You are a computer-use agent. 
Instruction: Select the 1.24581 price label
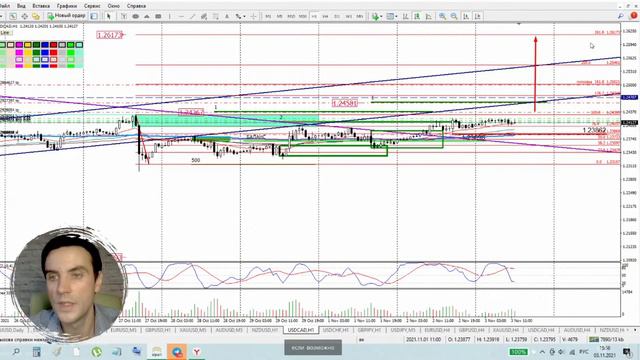tap(344, 103)
